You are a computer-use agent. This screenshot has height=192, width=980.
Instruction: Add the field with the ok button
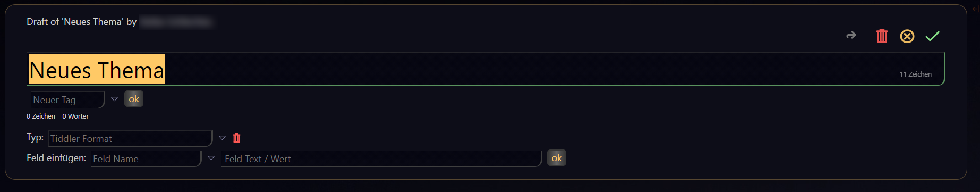tap(557, 158)
